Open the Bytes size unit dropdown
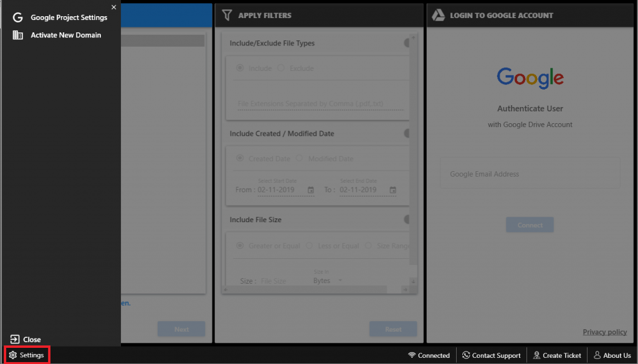Image resolution: width=638 pixels, height=364 pixels. [x=328, y=281]
